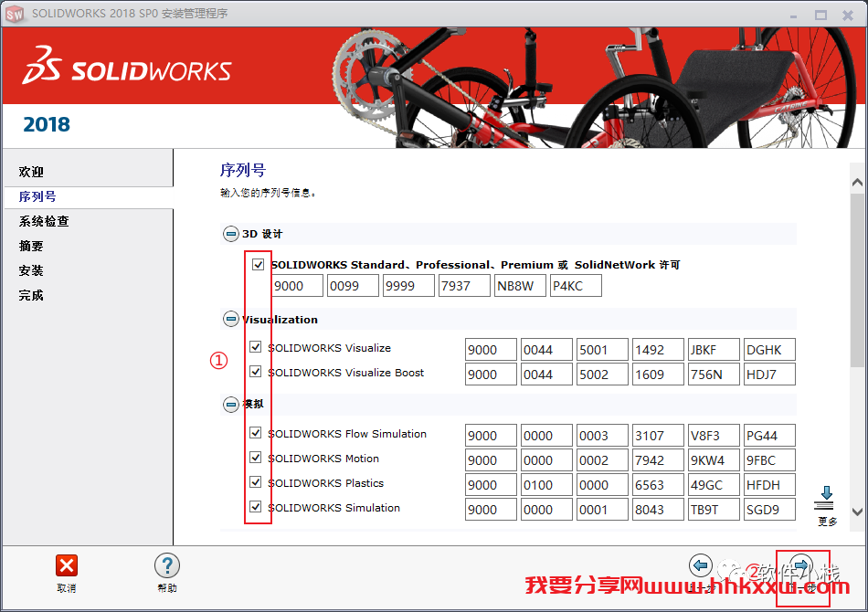Click the SOLIDWORKS logo in banner
Viewport: 868px width, 612px height.
click(x=127, y=67)
